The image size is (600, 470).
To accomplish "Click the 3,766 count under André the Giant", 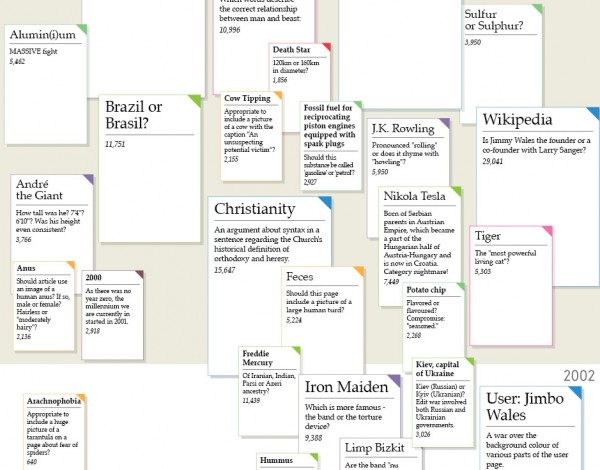I will [x=23, y=240].
